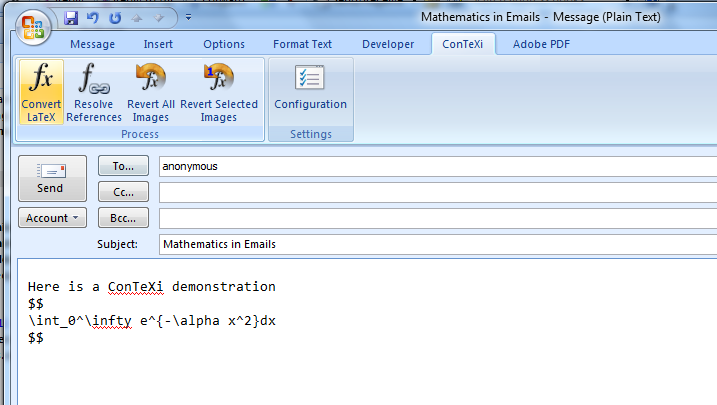717x405 pixels.
Task: Click the Office button orb
Action: pyautogui.click(x=33, y=27)
